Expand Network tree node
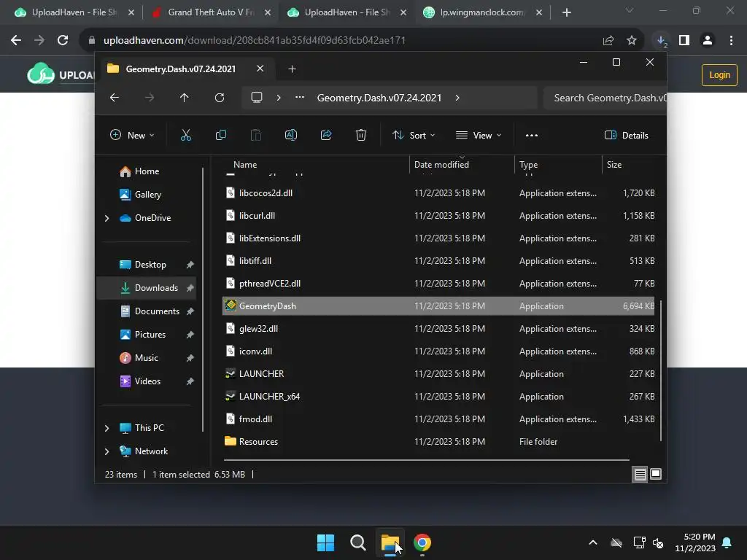The height and width of the screenshot is (560, 747). coord(107,451)
